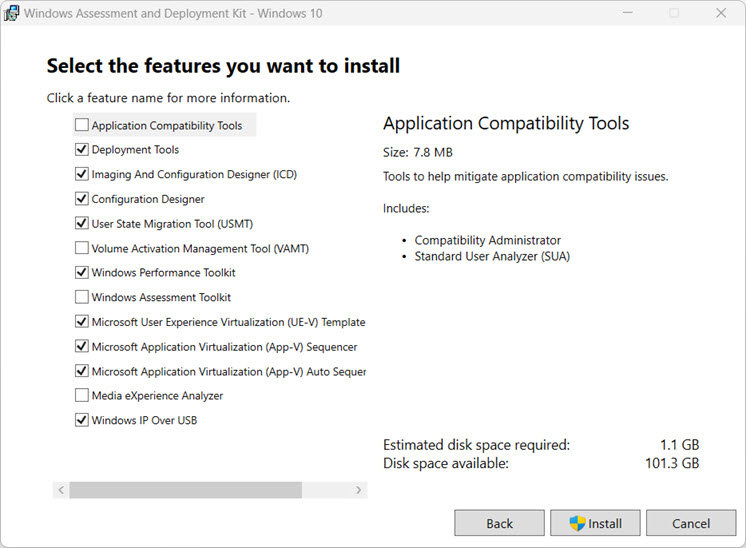Select the Microsoft User Experience Virtualization feature name

[228, 322]
